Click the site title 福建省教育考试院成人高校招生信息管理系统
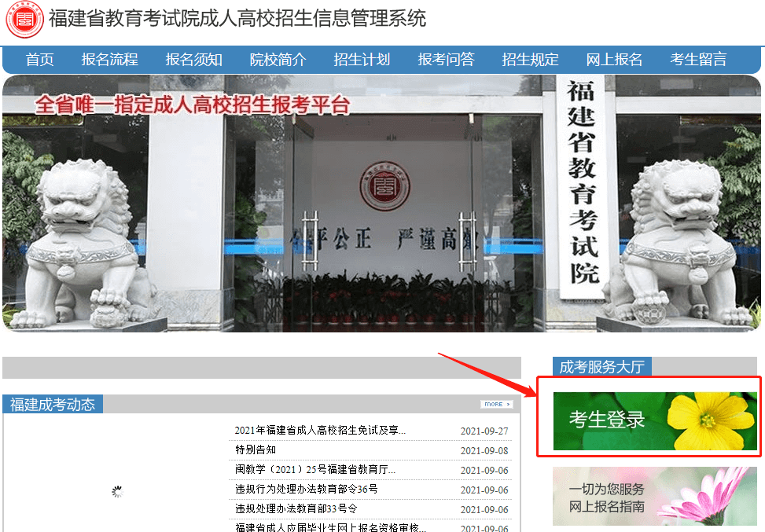The image size is (765, 532). [237, 19]
